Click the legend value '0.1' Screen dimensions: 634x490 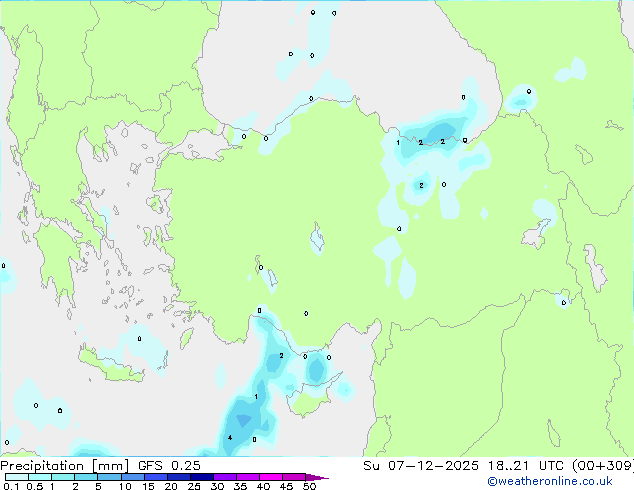[11, 486]
